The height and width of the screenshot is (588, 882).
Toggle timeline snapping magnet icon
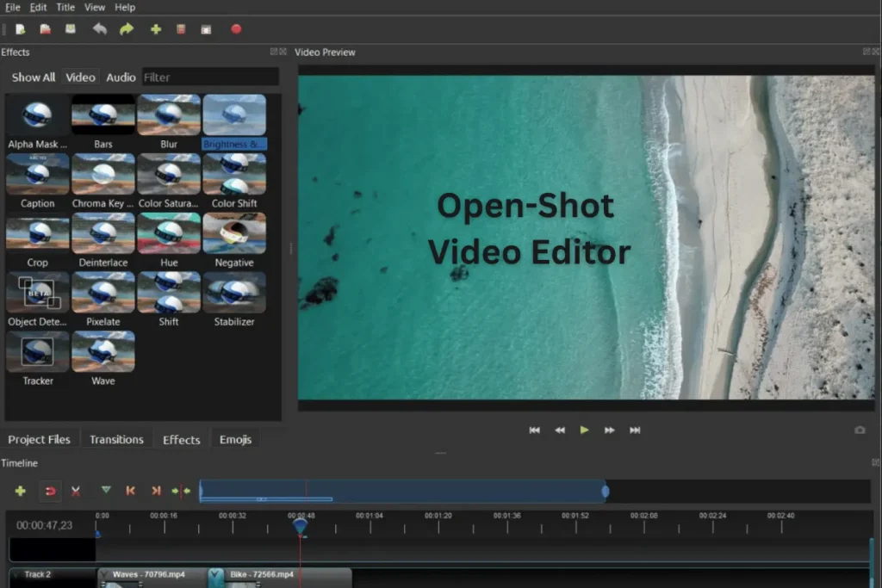(x=50, y=492)
